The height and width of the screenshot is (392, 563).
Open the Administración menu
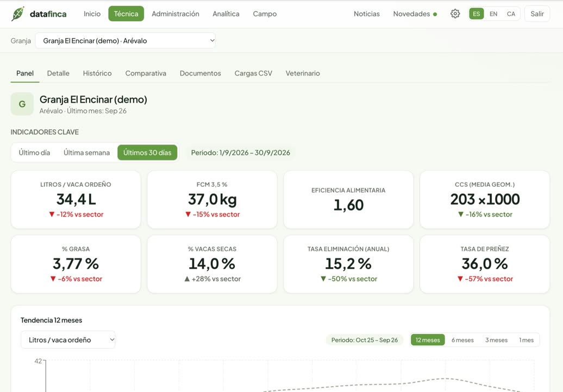[175, 14]
